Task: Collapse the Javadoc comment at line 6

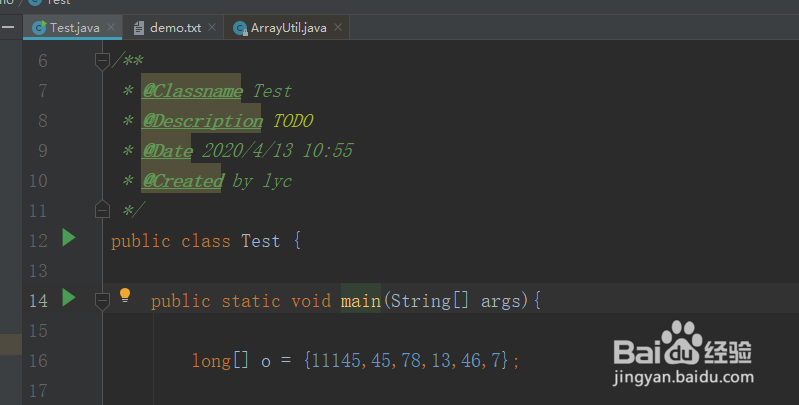Action: pos(101,61)
